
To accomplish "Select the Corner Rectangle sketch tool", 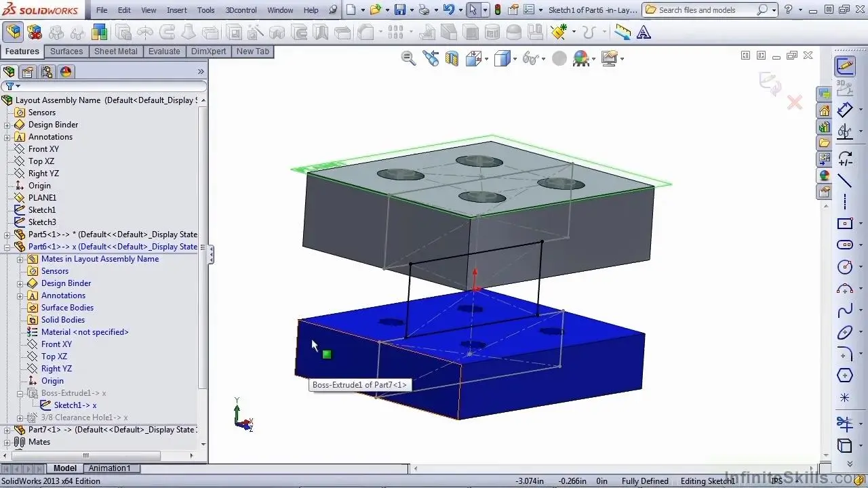I will coord(844,223).
